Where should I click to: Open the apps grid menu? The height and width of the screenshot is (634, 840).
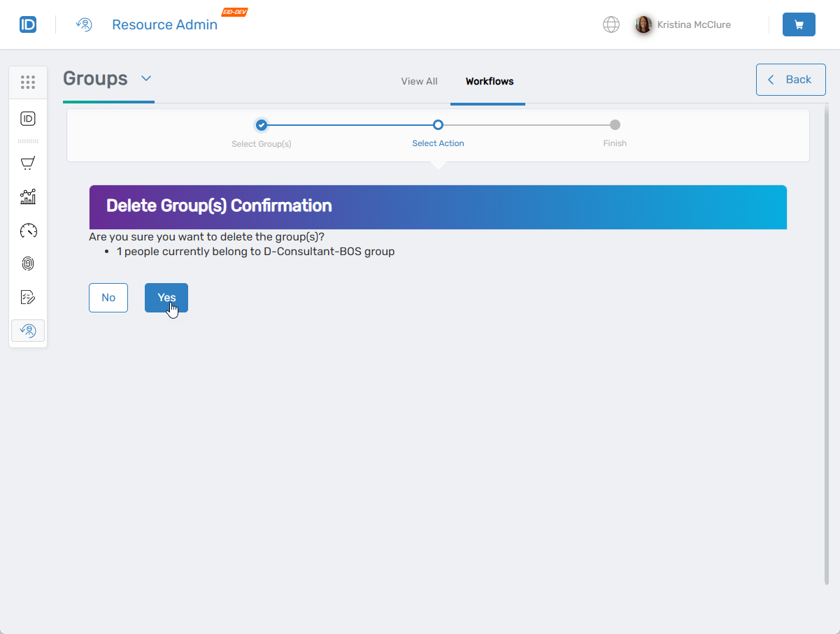click(28, 82)
